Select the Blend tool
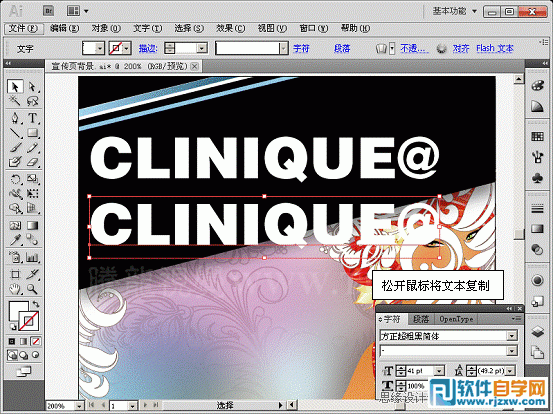 pyautogui.click(x=32, y=240)
